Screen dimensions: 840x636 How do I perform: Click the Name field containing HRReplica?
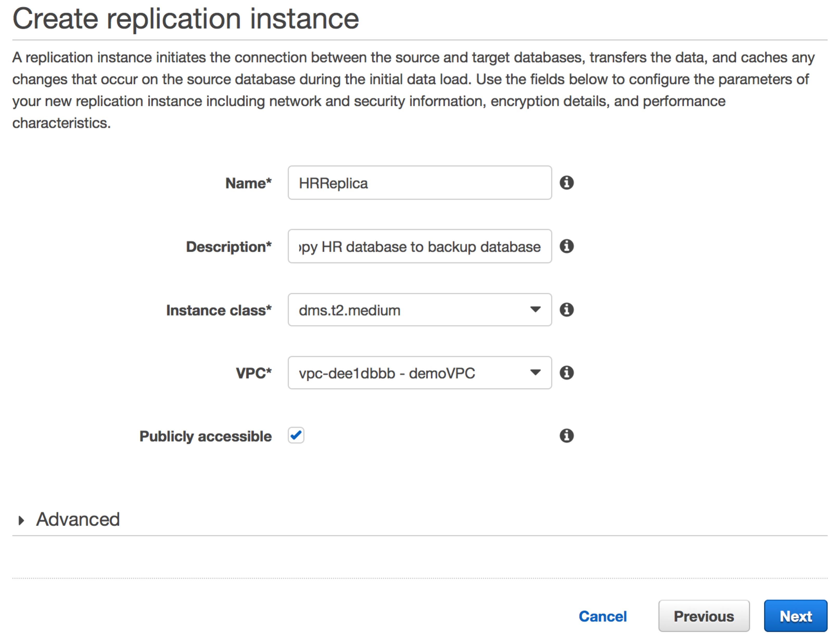[x=419, y=183]
